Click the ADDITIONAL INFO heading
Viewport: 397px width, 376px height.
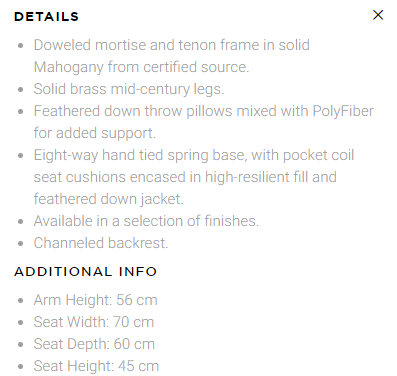click(x=85, y=271)
